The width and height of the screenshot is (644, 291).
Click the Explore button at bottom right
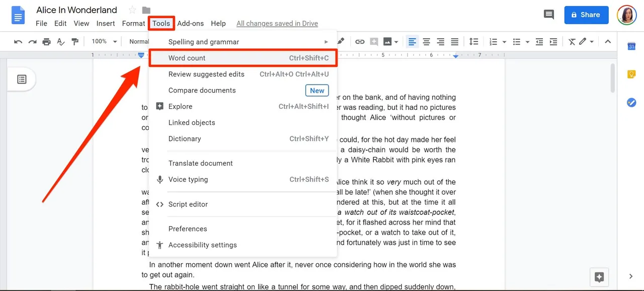pyautogui.click(x=599, y=277)
